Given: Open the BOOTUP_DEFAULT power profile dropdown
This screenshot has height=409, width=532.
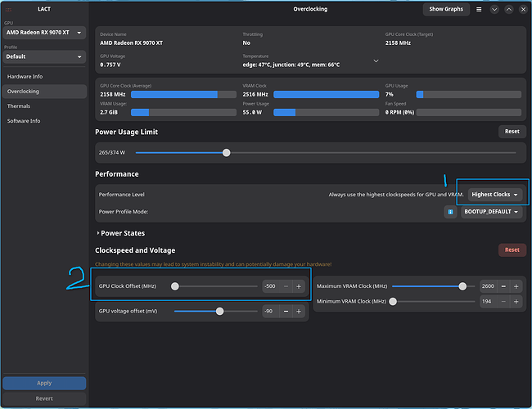Looking at the screenshot, I should pos(491,212).
